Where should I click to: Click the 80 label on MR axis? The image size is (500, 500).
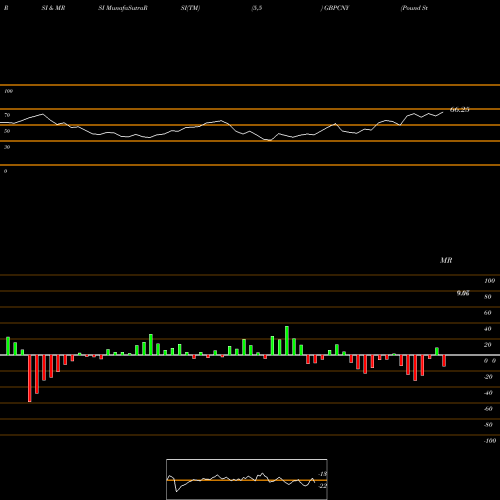(x=488, y=297)
